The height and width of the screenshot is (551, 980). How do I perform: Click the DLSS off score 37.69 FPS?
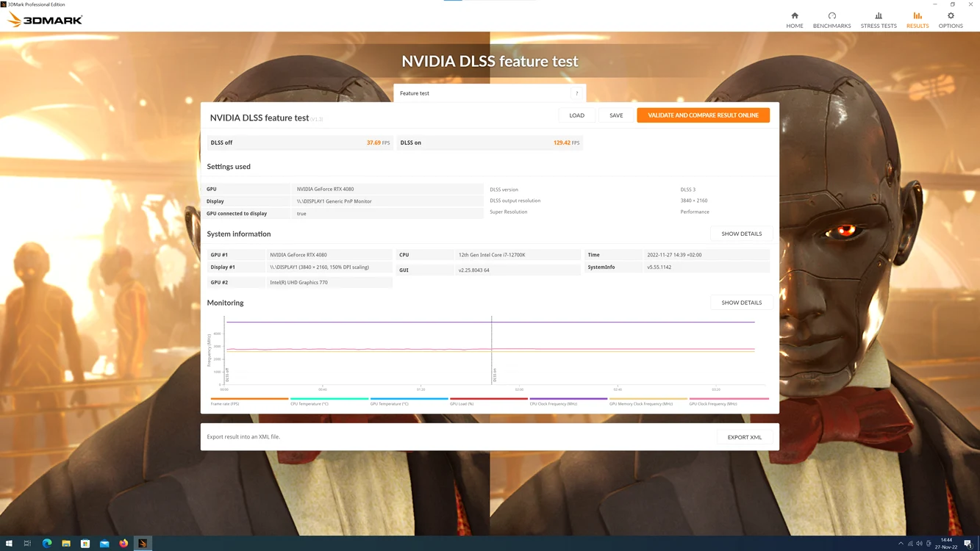coord(378,143)
